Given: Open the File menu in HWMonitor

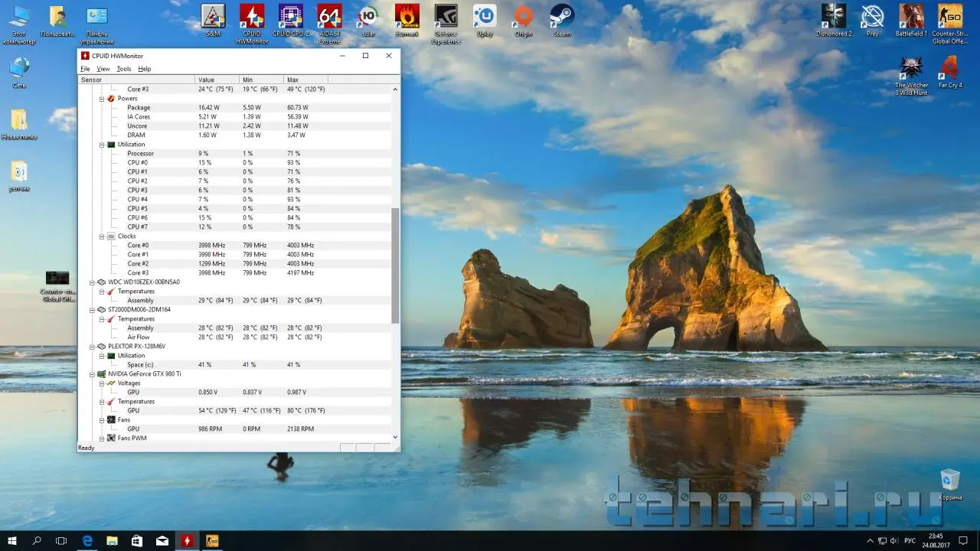Looking at the screenshot, I should [x=85, y=69].
